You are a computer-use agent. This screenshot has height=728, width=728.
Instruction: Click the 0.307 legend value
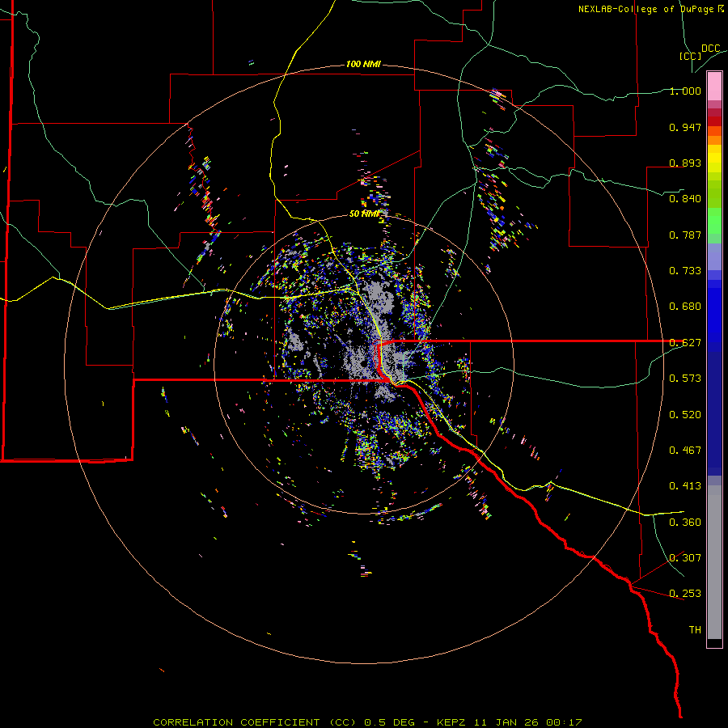[685, 558]
